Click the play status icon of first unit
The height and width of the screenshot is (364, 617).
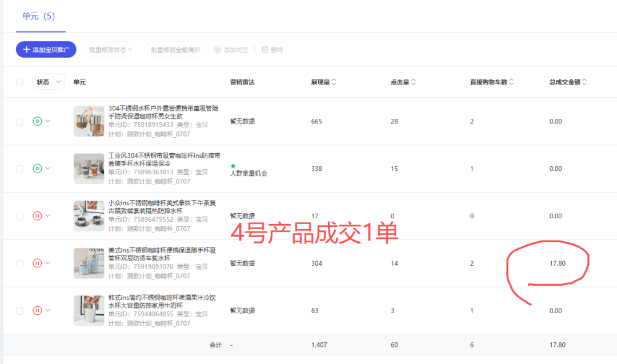(x=37, y=121)
